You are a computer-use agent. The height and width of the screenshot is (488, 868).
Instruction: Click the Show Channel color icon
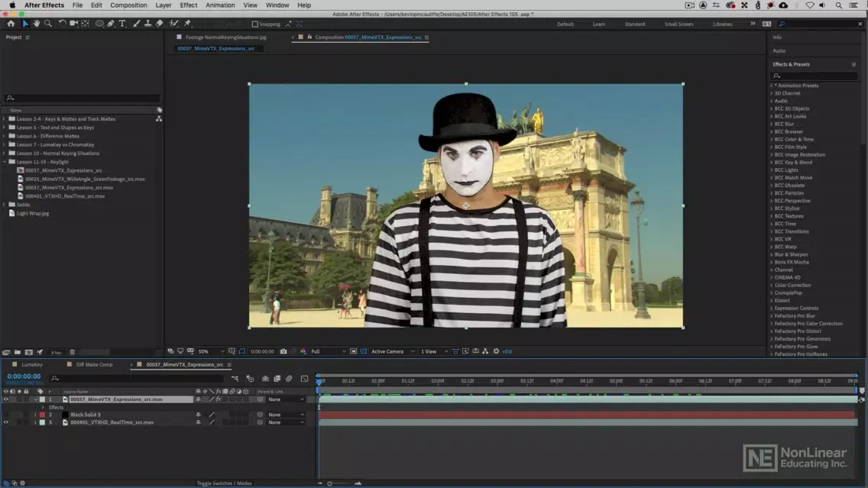point(303,351)
